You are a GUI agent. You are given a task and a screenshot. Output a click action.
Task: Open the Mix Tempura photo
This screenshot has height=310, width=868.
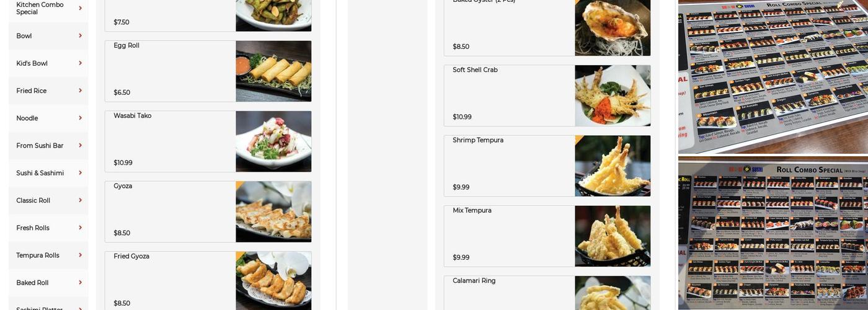point(613,236)
